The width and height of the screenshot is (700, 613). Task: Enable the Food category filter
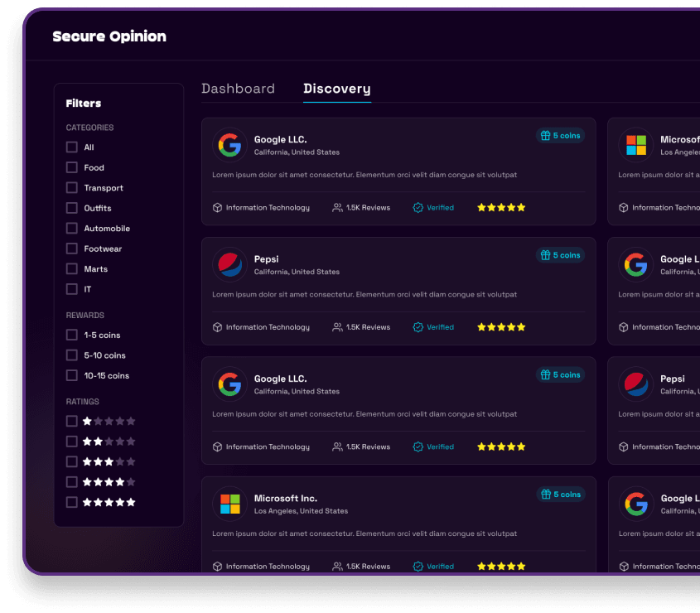[x=72, y=167]
